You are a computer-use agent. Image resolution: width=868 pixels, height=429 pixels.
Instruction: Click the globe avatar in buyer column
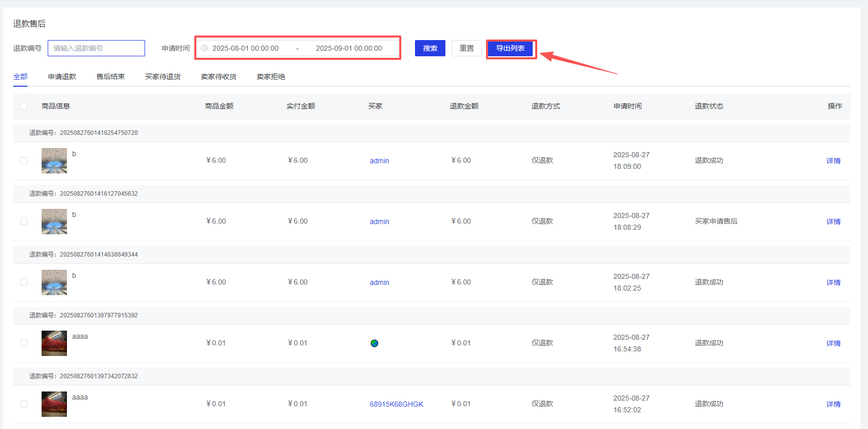coord(374,343)
